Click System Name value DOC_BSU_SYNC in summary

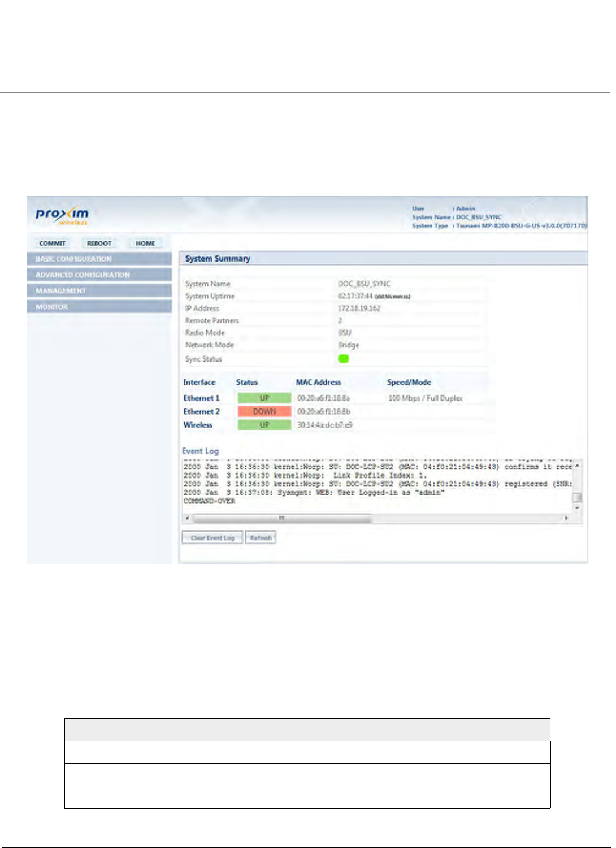pyautogui.click(x=364, y=284)
